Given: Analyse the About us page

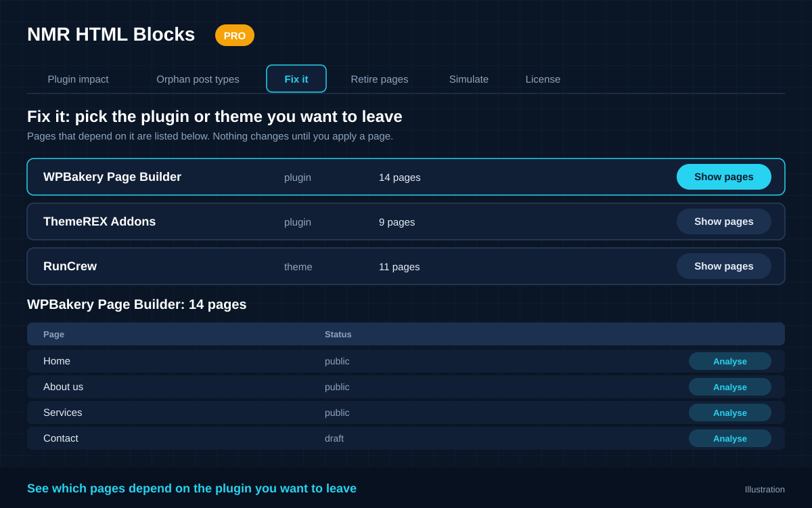Looking at the screenshot, I should (730, 387).
